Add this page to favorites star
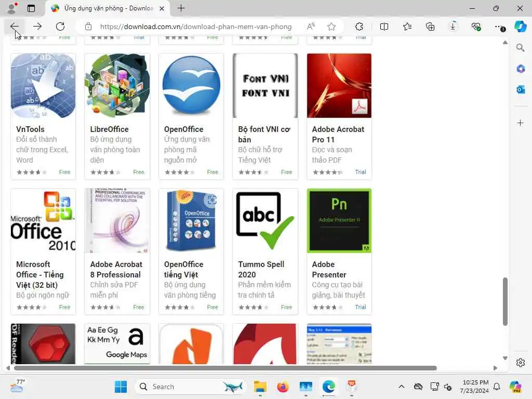Image resolution: width=532 pixels, height=399 pixels. pyautogui.click(x=331, y=26)
